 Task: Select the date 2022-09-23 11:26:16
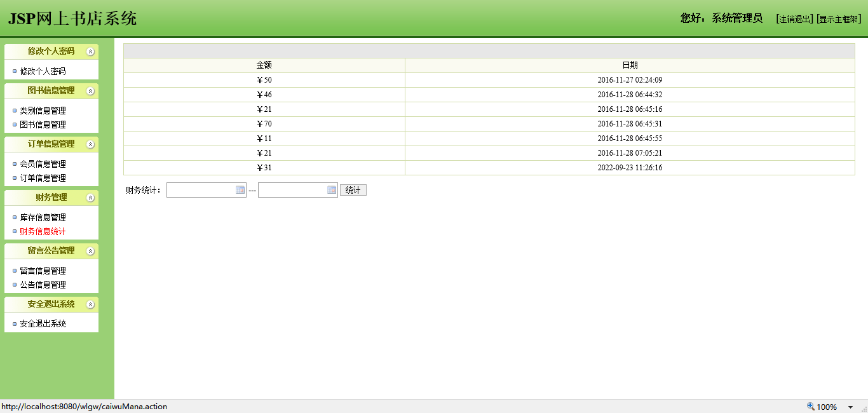point(630,168)
